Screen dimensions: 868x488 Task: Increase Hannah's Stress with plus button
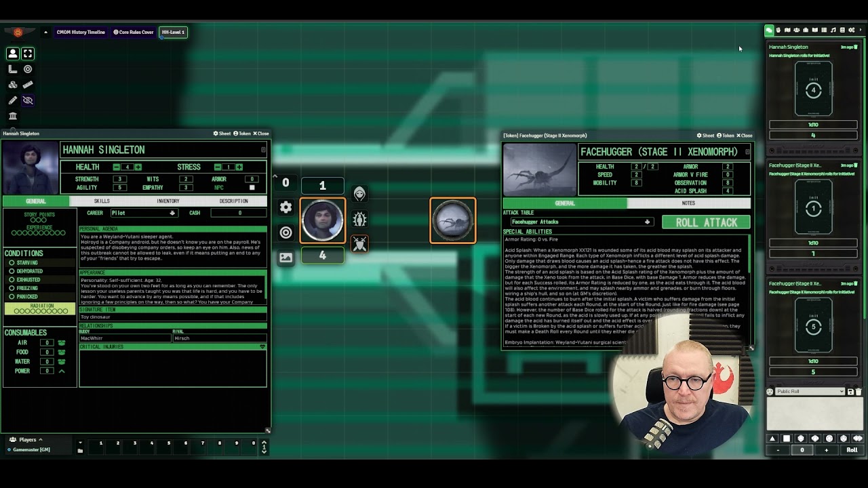[x=239, y=167]
